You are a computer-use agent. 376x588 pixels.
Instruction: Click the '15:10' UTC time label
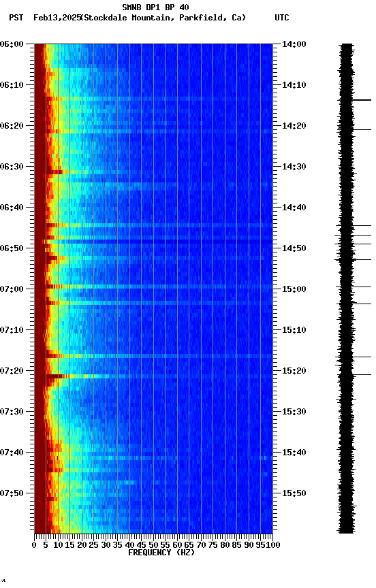[x=294, y=330]
